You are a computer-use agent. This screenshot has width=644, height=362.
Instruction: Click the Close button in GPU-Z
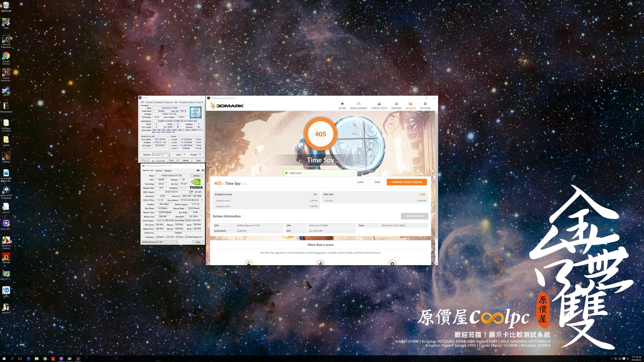coord(198,242)
